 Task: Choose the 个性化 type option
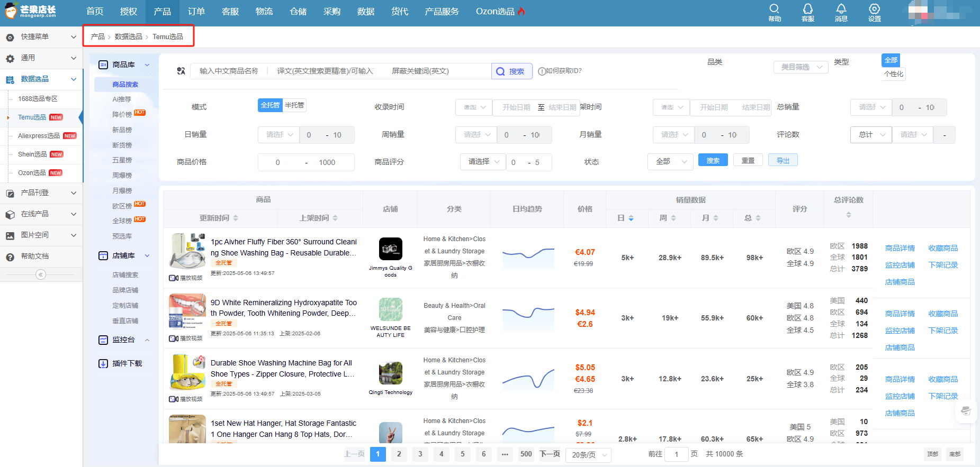(894, 74)
